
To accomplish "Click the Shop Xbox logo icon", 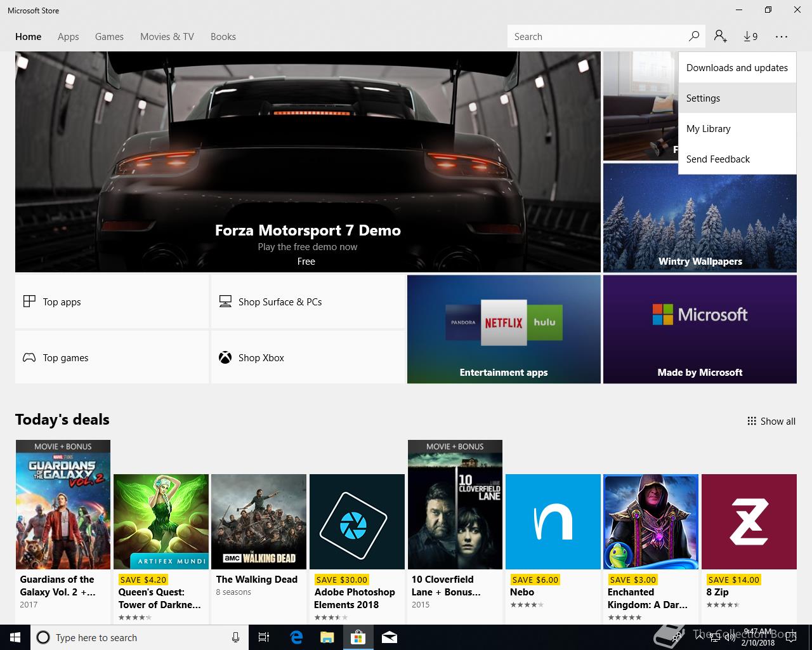I will click(x=225, y=357).
